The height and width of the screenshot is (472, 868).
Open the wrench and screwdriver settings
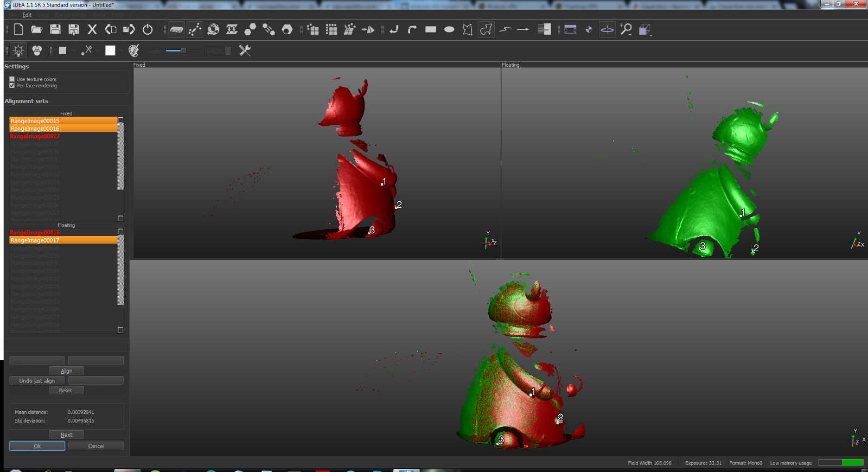coord(245,50)
